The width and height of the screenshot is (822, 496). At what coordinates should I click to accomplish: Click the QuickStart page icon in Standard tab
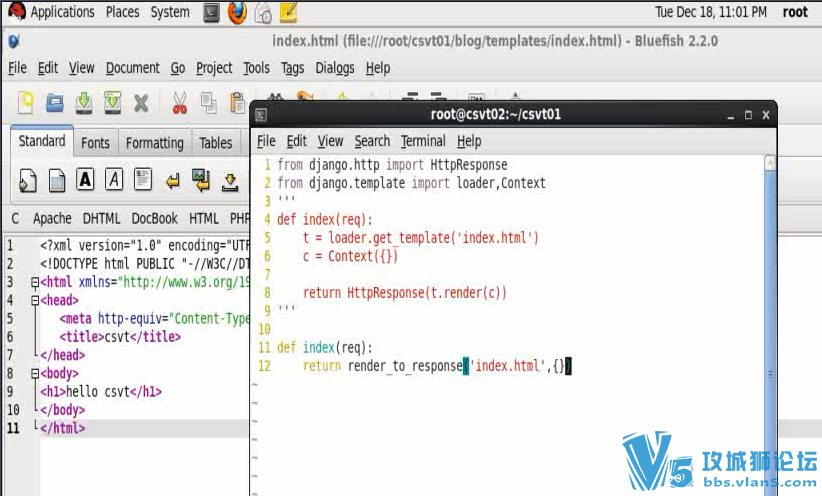pyautogui.click(x=28, y=181)
